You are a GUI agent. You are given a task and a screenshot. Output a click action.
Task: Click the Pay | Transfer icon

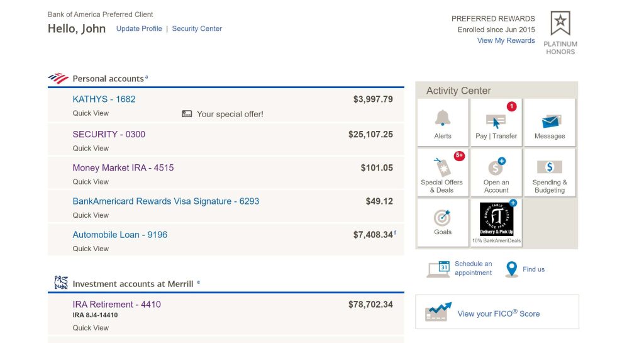(x=496, y=120)
